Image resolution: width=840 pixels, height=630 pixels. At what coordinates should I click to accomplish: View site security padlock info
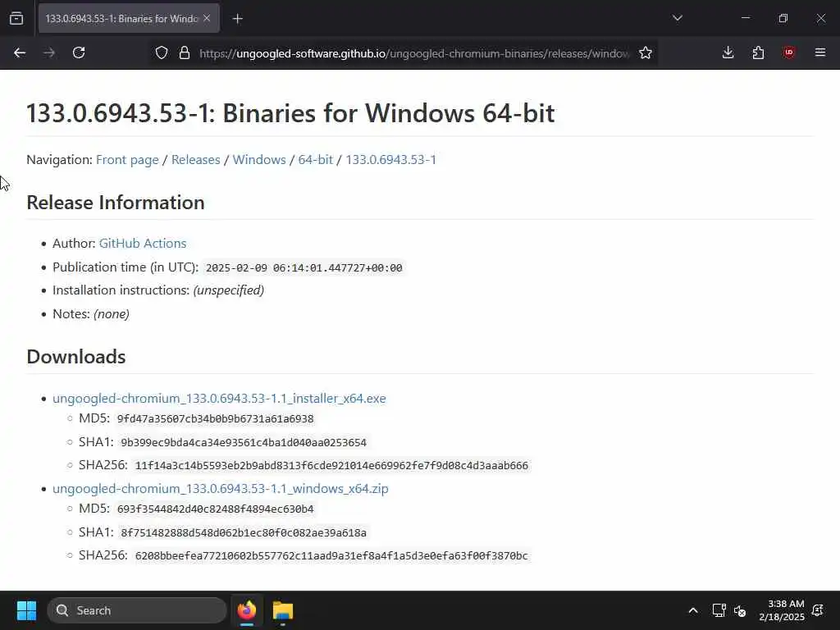pos(185,52)
